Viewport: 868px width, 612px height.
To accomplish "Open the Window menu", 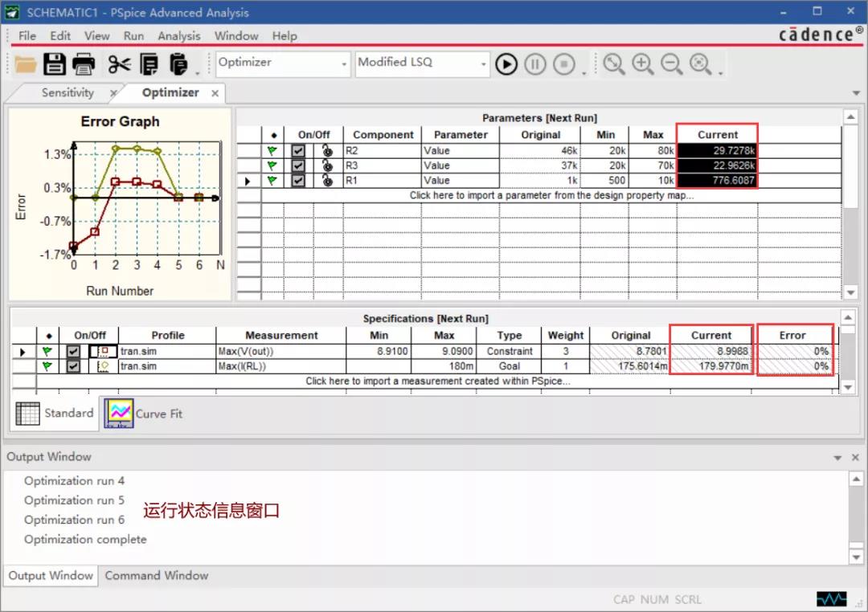I will [x=236, y=36].
